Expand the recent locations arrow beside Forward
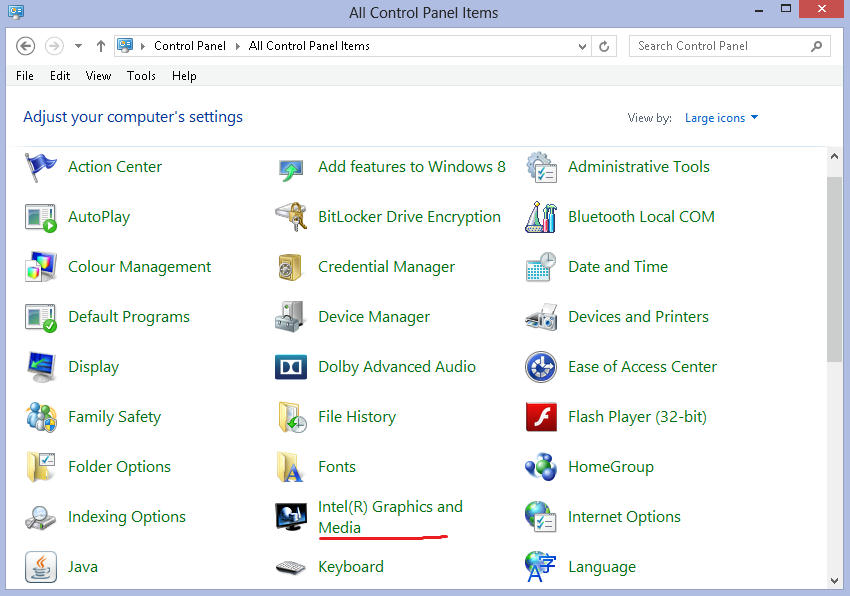This screenshot has height=596, width=850. coord(78,46)
